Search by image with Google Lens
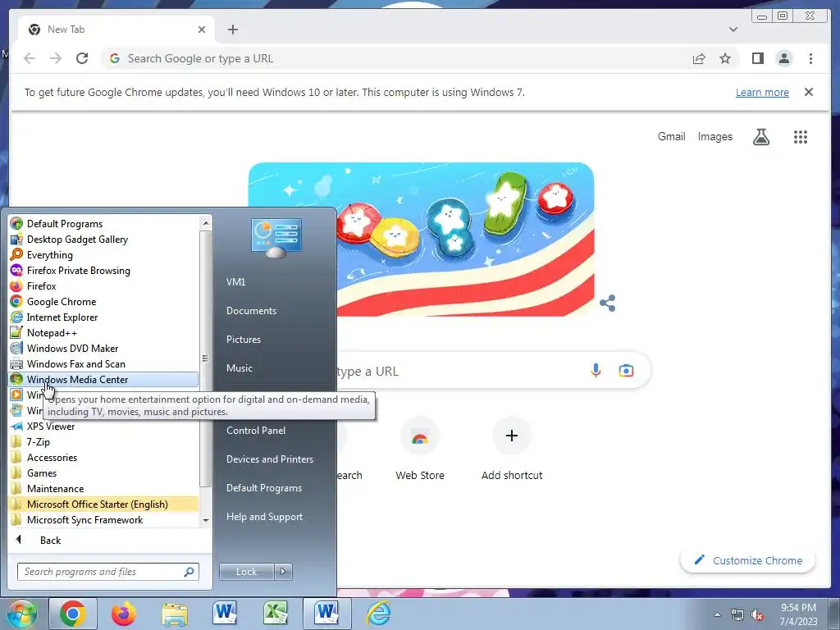840x630 pixels. (626, 370)
